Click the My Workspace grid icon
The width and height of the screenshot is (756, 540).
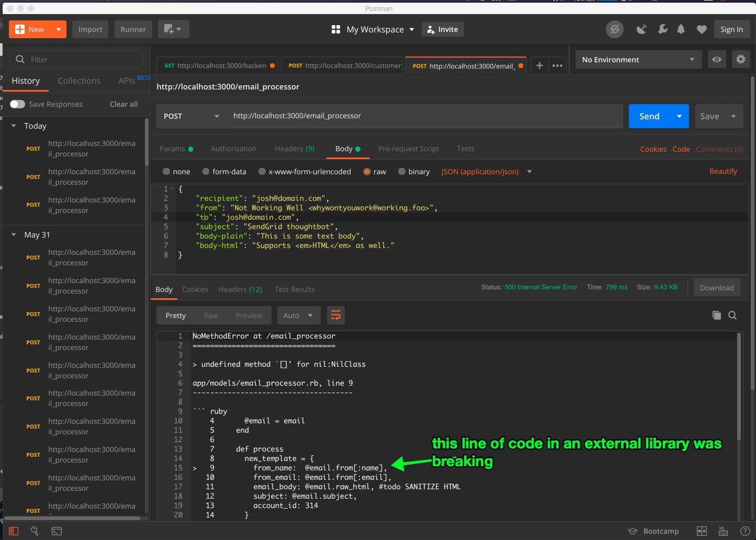(x=336, y=29)
